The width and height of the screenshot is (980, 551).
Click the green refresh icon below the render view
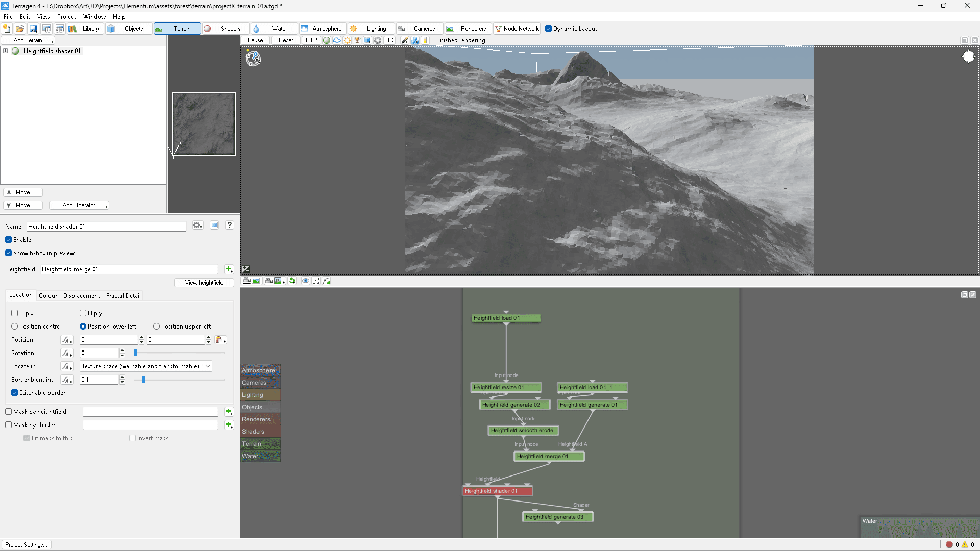(x=292, y=281)
